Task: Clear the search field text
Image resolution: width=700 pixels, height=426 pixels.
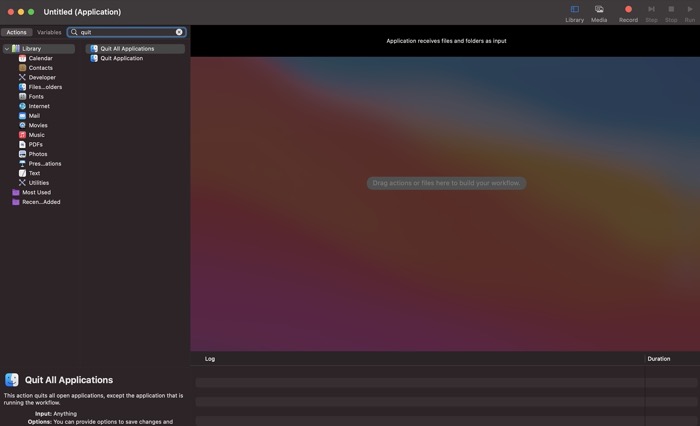Action: [179, 32]
